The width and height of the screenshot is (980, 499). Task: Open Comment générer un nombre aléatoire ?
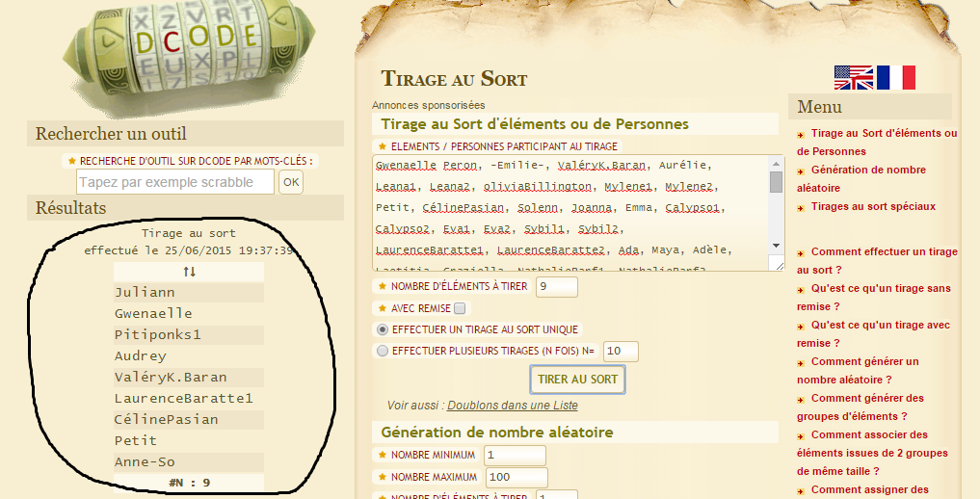[x=859, y=370]
